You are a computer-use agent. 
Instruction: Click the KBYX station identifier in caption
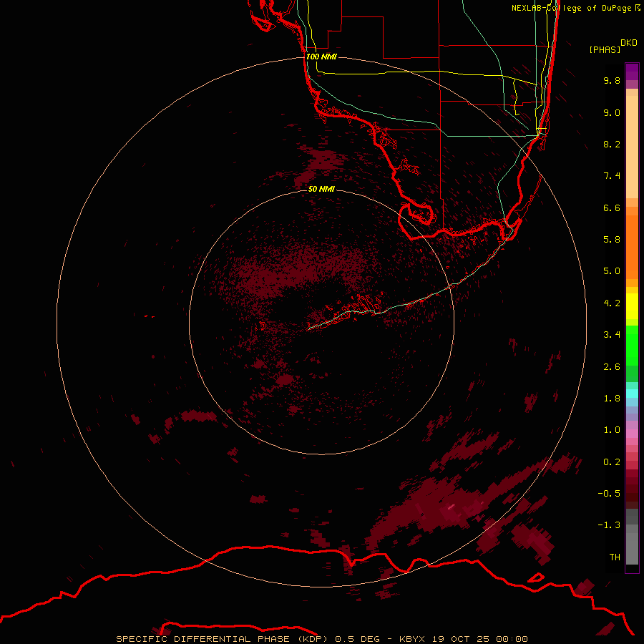point(413,639)
